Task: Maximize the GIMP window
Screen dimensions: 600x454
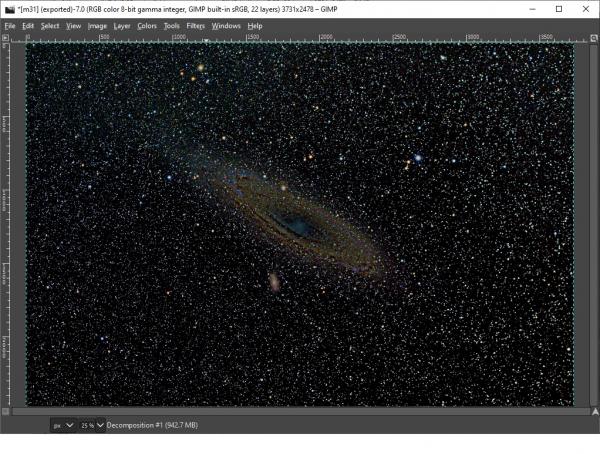Action: tap(559, 9)
